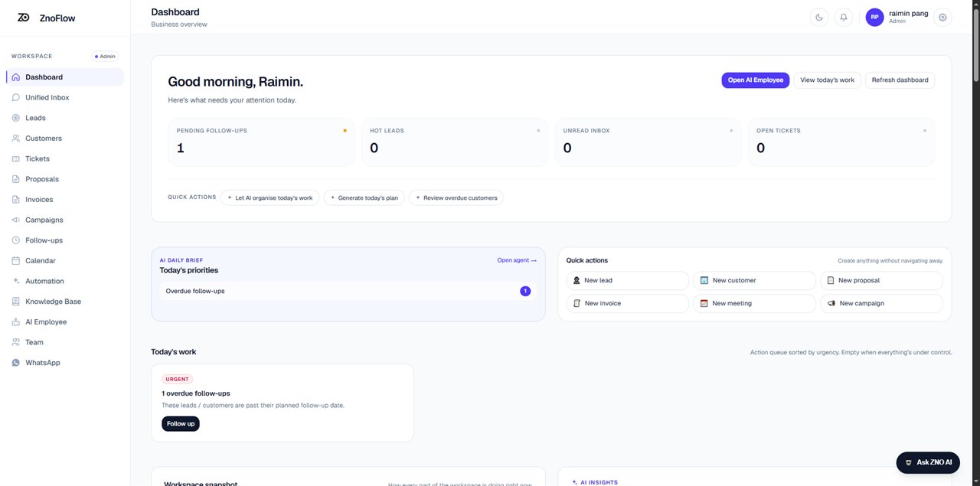Open the Open Tickets stat card
This screenshot has width=980, height=486.
[x=841, y=142]
